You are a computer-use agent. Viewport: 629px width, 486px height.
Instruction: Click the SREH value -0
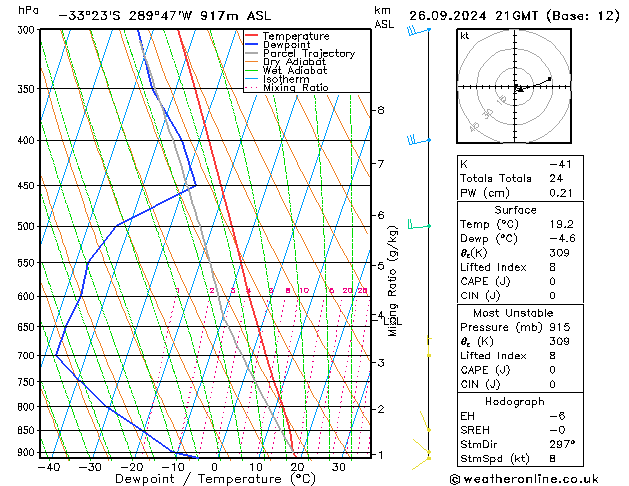(x=557, y=430)
